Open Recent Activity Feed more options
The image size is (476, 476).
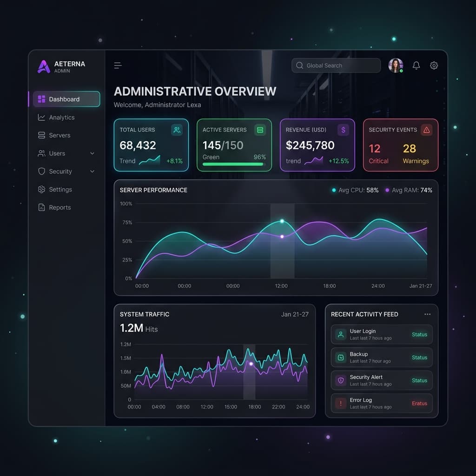pos(428,314)
